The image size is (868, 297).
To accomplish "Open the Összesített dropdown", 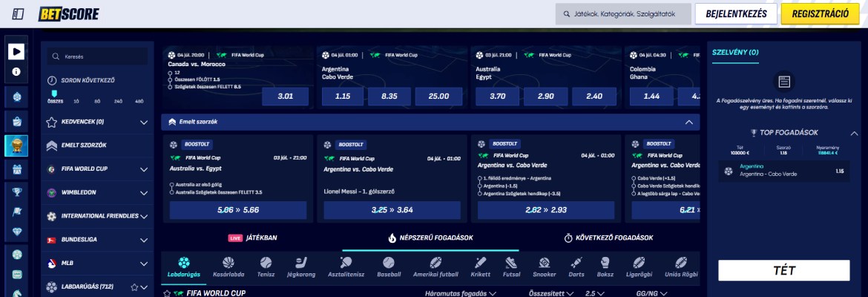I will [x=550, y=293].
